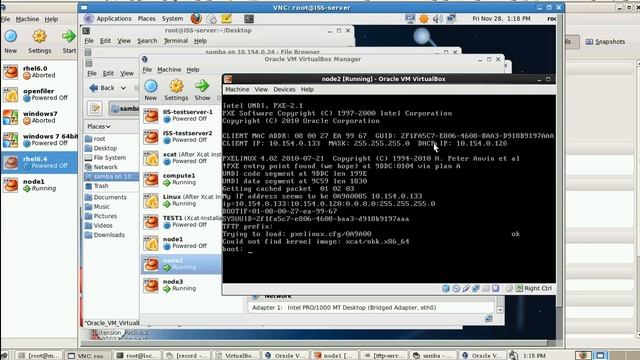This screenshot has height=360, width=640.
Task: Select windows 7 64bit VM in outer list
Action: point(39,140)
